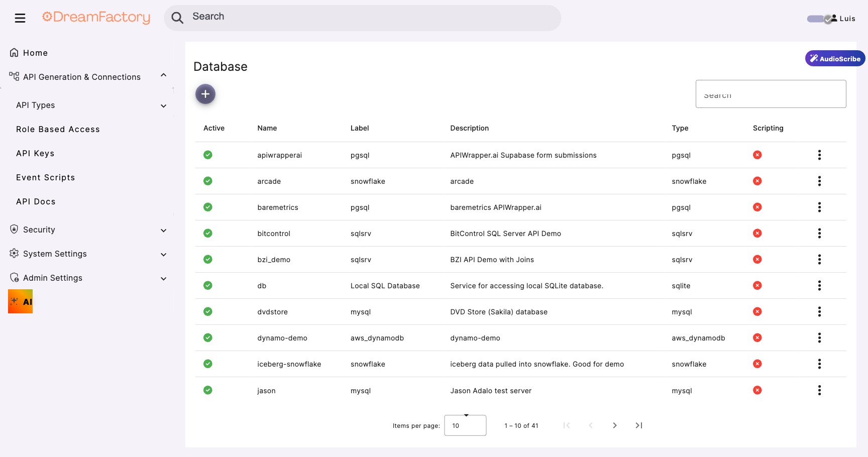Click the Active checkmark for bzi_demo
Screen dimensions: 868x457
pos(208,259)
